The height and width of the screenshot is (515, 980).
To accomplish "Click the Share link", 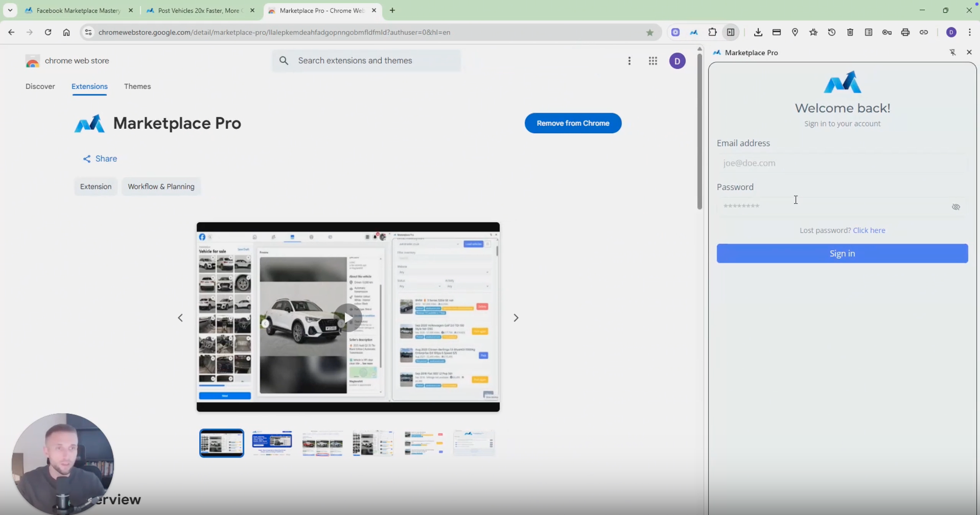I will coord(100,159).
